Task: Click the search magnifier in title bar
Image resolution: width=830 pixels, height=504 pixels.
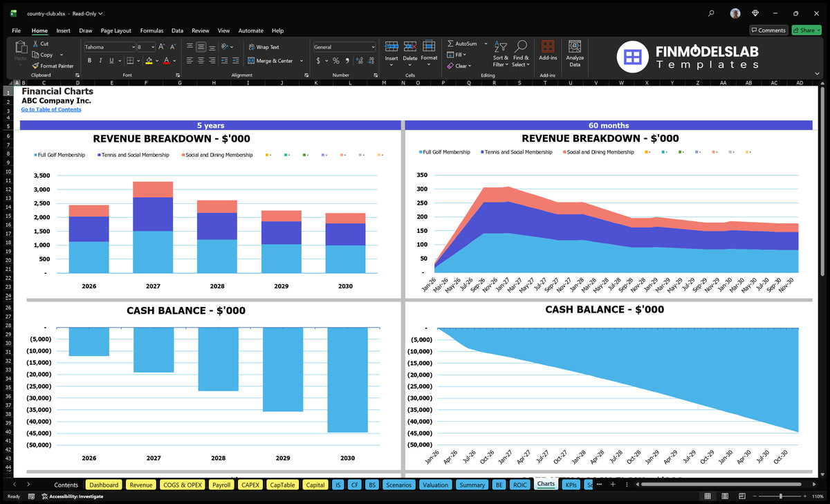Action: tap(711, 13)
